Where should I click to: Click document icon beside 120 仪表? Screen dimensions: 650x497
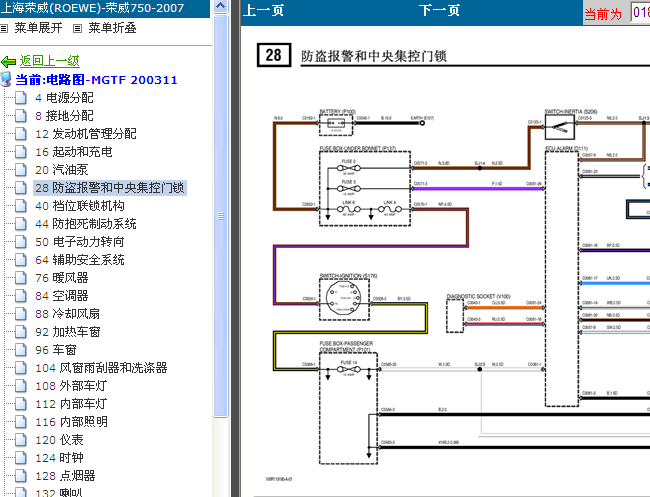click(x=21, y=440)
